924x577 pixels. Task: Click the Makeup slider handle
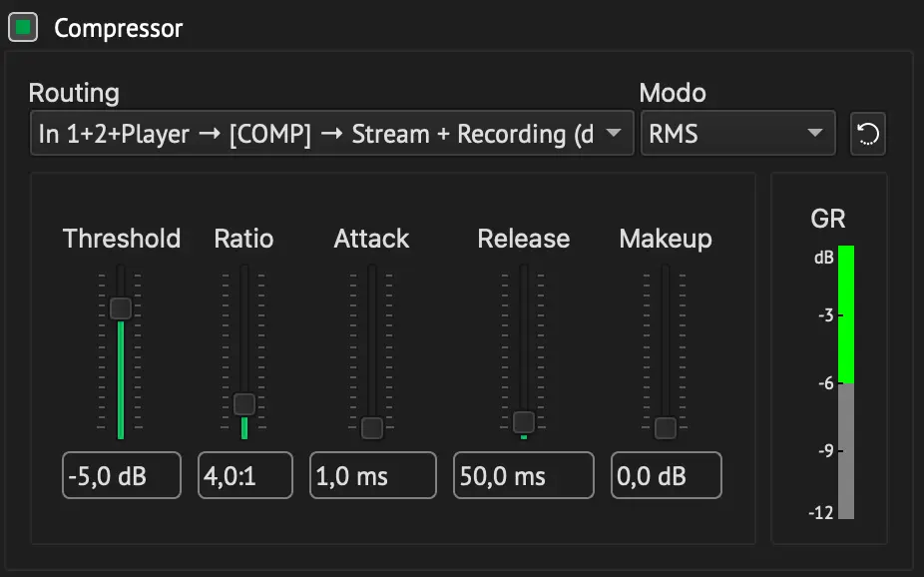(666, 428)
